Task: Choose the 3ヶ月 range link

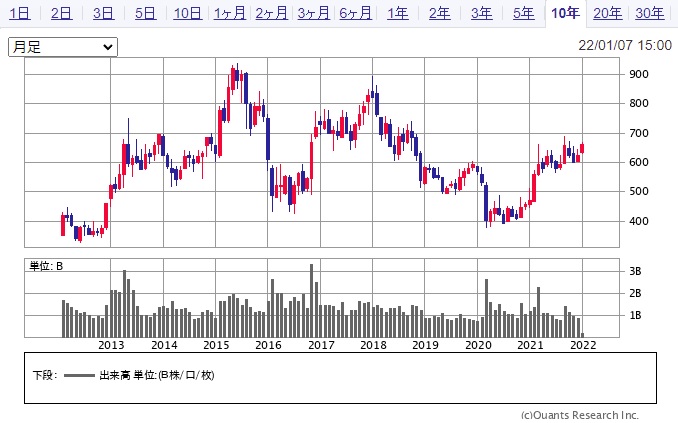Action: 313,13
